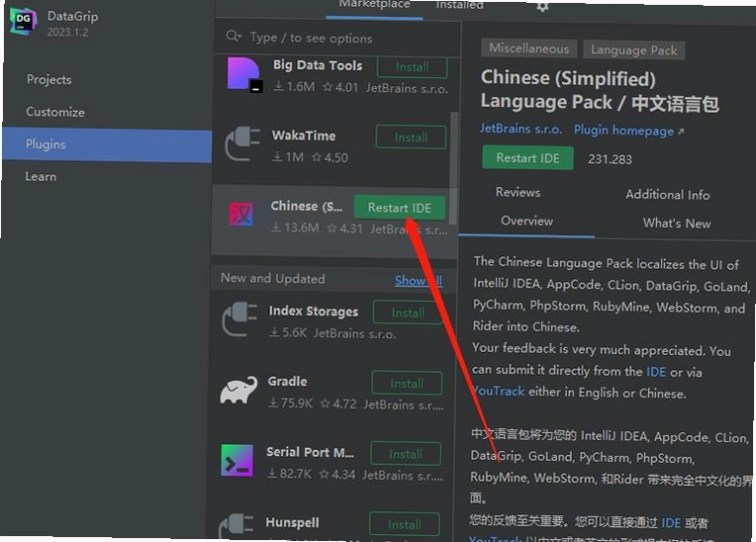Click the New and Updated heading
Screen dimensions: 756x542
click(x=273, y=279)
